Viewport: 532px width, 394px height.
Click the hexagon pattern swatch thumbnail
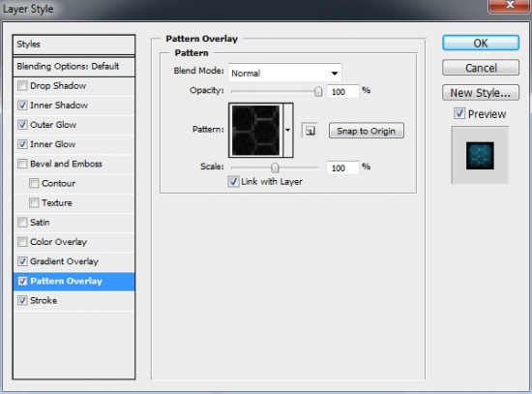(255, 131)
